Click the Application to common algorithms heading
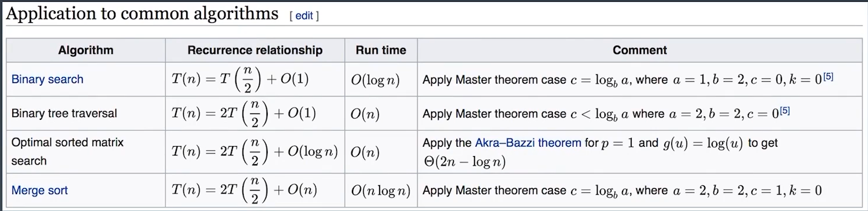 tap(142, 14)
